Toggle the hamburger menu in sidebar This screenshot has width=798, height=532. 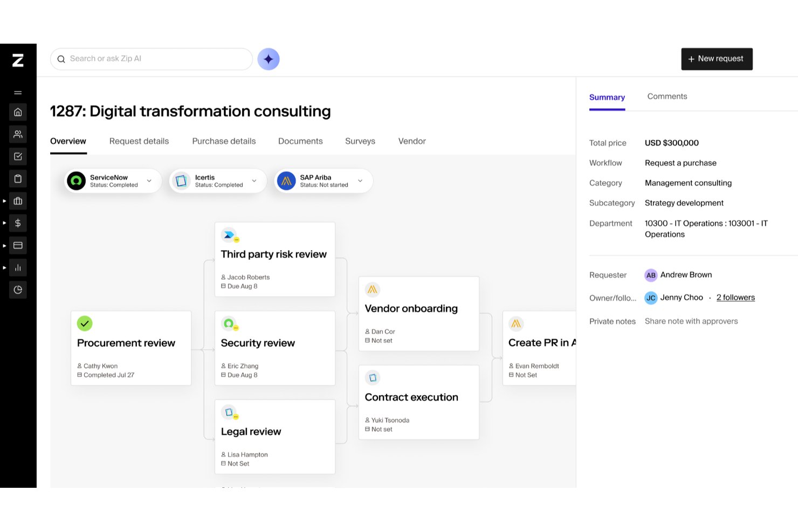click(18, 93)
